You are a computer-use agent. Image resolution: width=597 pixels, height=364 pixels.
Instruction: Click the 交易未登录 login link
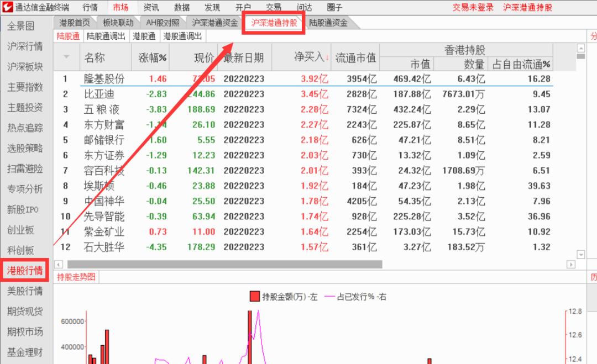coord(473,7)
